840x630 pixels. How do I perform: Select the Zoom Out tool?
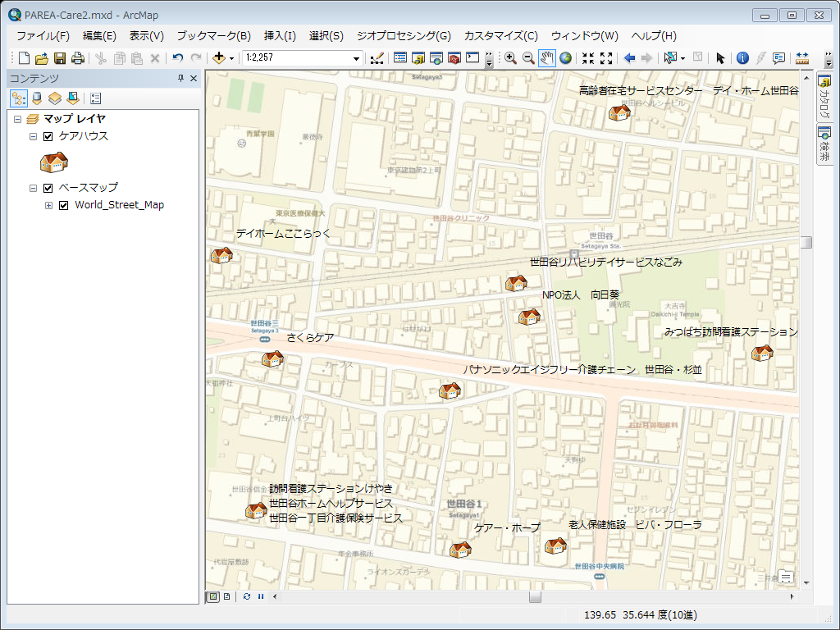(x=528, y=58)
